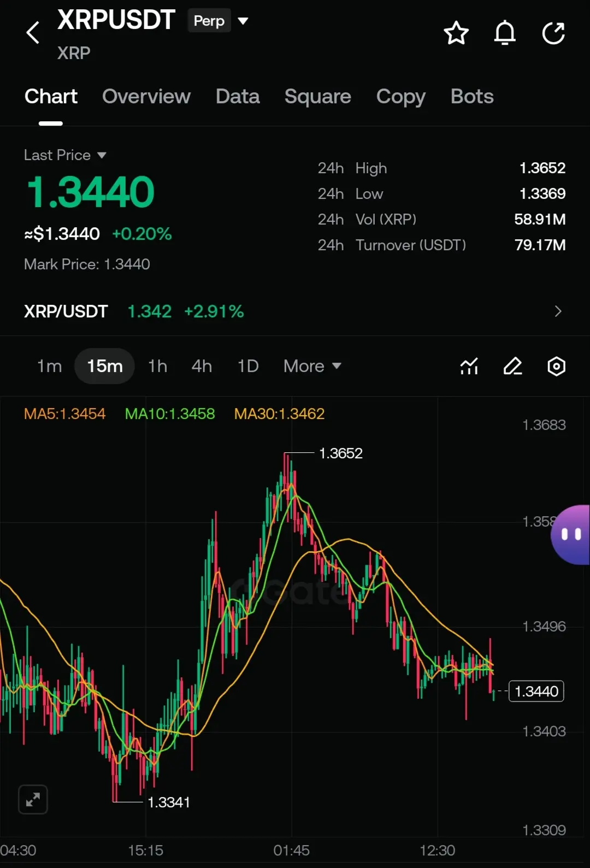Image resolution: width=590 pixels, height=868 pixels.
Task: Select the 1m timeframe
Action: (x=49, y=366)
